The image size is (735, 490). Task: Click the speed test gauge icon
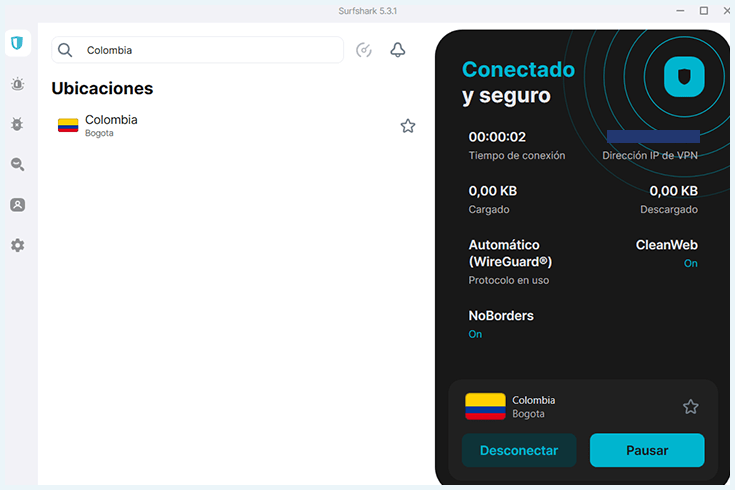click(364, 50)
